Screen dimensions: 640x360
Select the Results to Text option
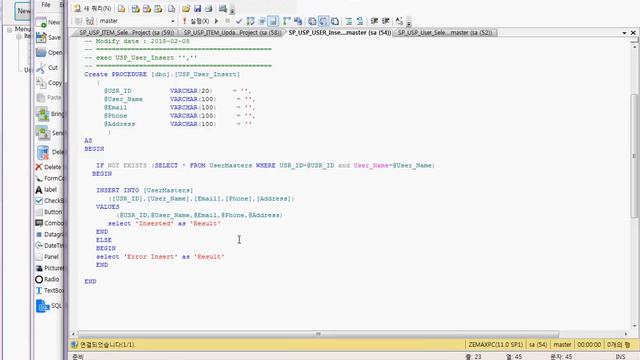point(312,21)
